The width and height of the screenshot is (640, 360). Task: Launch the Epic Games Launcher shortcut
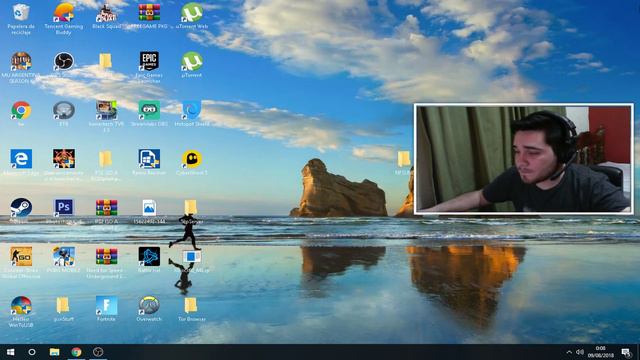[x=149, y=61]
